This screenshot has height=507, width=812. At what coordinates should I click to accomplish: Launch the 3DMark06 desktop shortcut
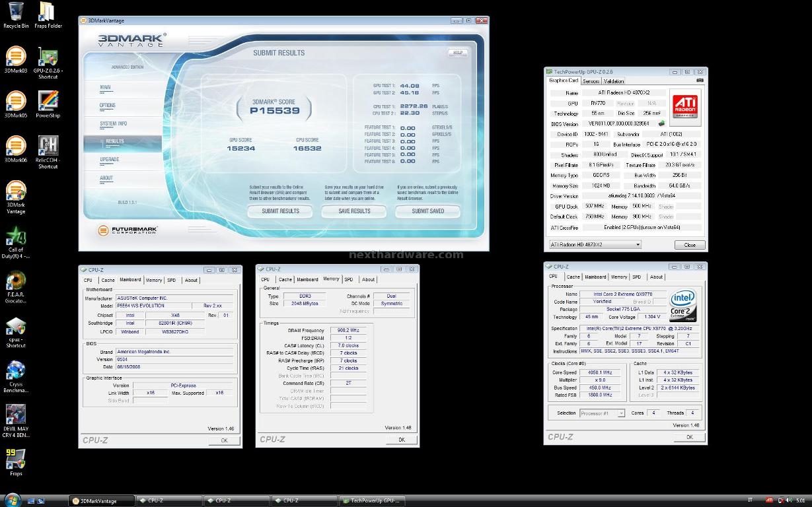point(16,150)
